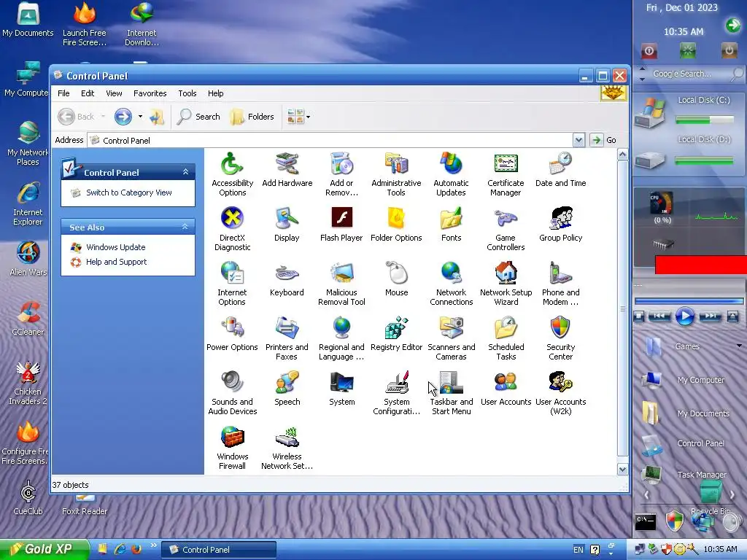This screenshot has width=747, height=560.
Task: Click the Gold XP start button
Action: [x=44, y=549]
